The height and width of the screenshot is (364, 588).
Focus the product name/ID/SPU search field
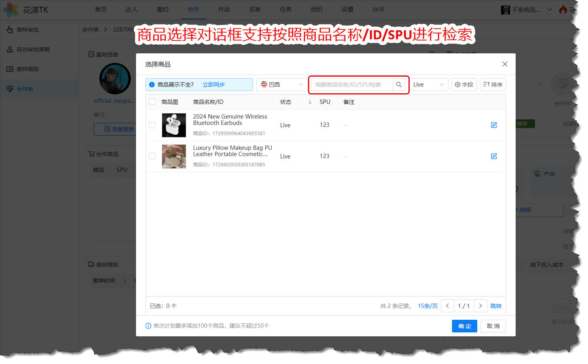tap(351, 85)
